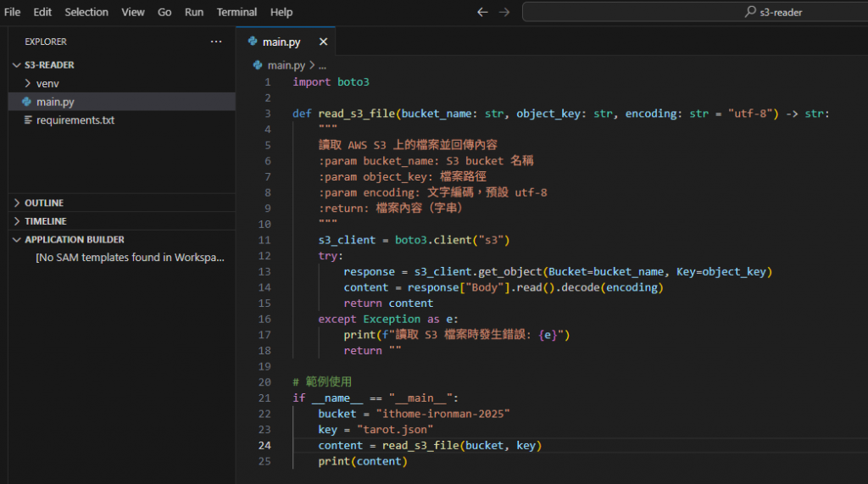This screenshot has width=868, height=484.
Task: Select main.py in the Explorer
Action: point(122,102)
